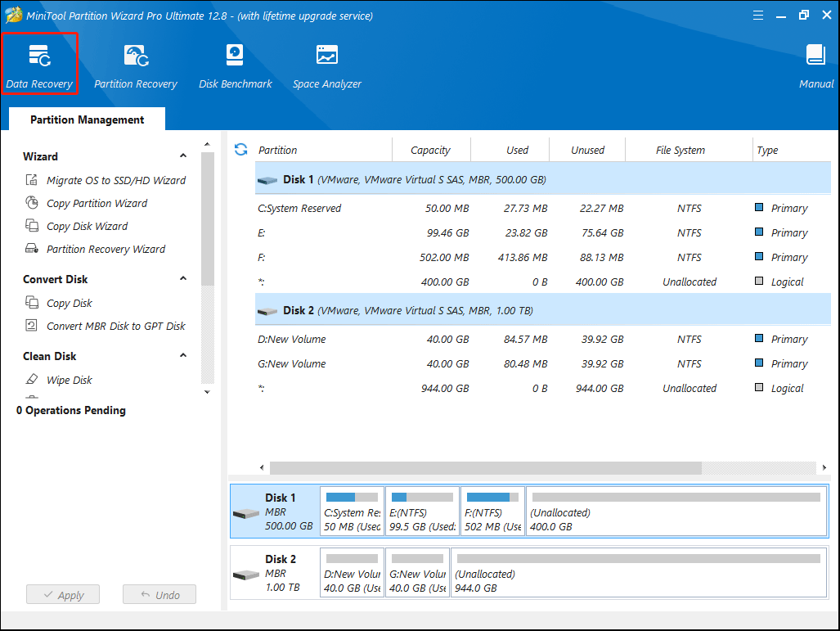Image resolution: width=840 pixels, height=631 pixels.
Task: Click Migrate OS to SSD/HD Wizard link
Action: (x=115, y=180)
